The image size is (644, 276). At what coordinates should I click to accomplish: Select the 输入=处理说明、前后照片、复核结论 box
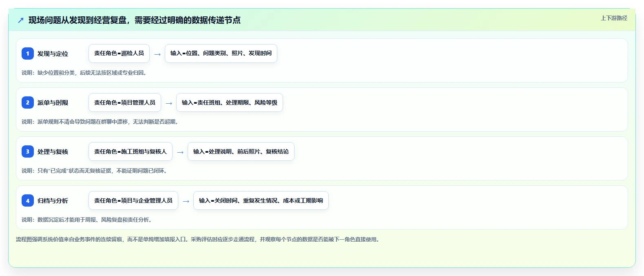pos(241,151)
